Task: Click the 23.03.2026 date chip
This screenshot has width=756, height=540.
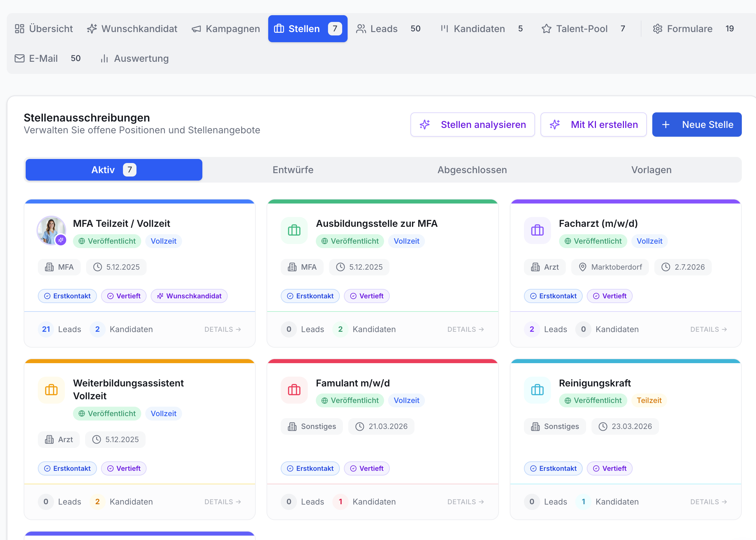Action: (625, 427)
